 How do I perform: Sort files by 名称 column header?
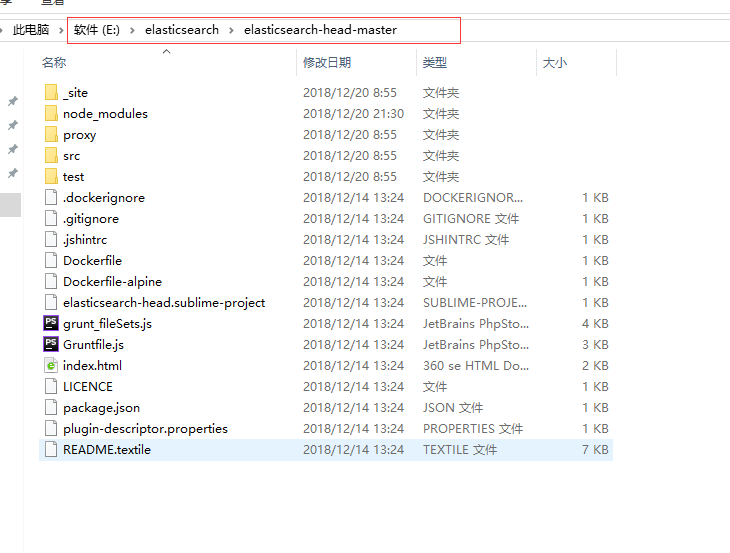pyautogui.click(x=55, y=63)
